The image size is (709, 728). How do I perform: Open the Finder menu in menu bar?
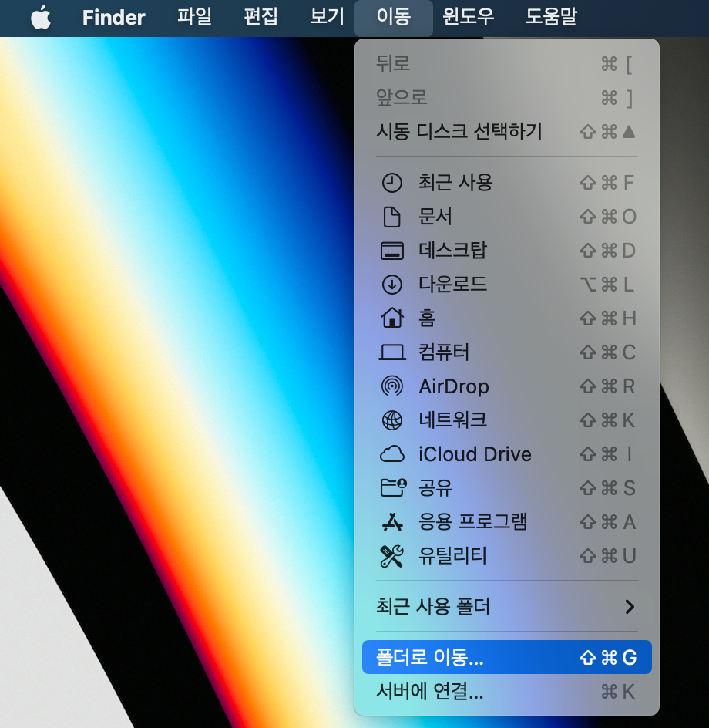point(114,18)
